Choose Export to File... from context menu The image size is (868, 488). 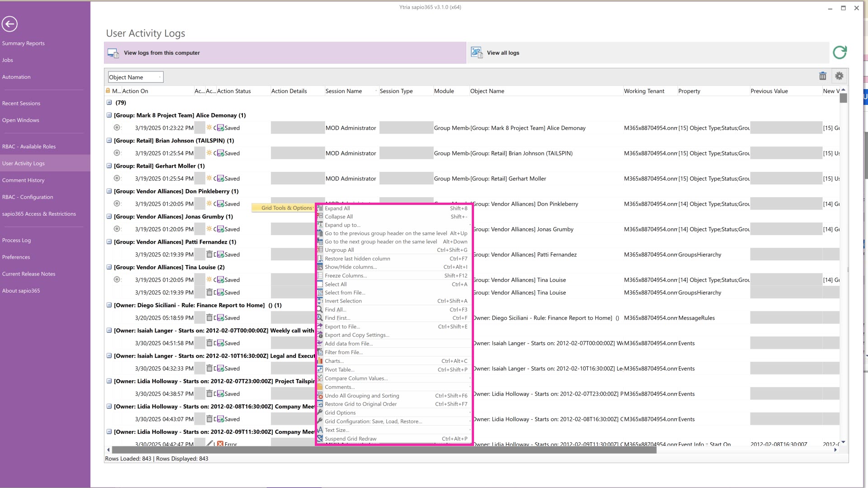tap(342, 327)
